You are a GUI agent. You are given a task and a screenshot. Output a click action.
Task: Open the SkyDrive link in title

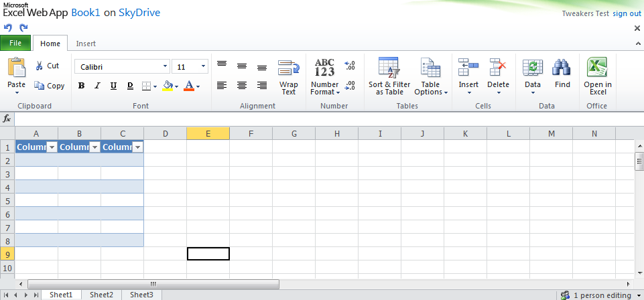pos(139,13)
